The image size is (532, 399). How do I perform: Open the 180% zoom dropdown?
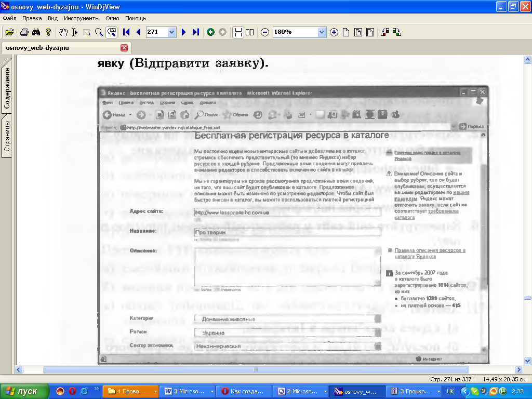tap(322, 32)
